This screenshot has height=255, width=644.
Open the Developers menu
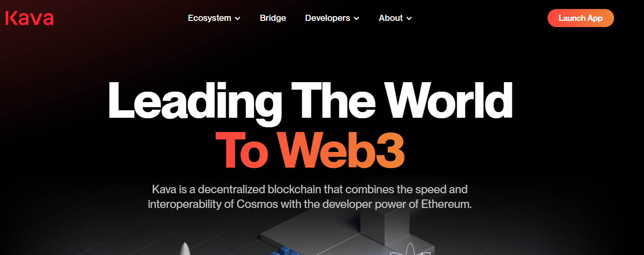(332, 18)
